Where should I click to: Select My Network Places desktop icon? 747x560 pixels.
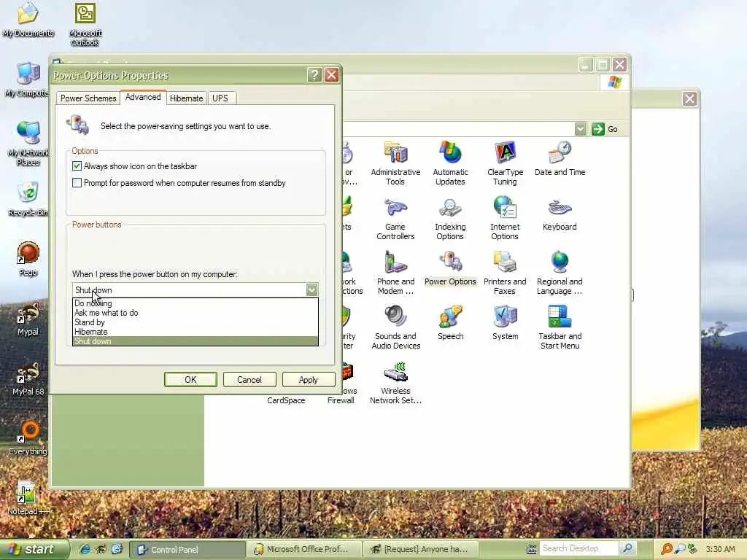pos(28,144)
